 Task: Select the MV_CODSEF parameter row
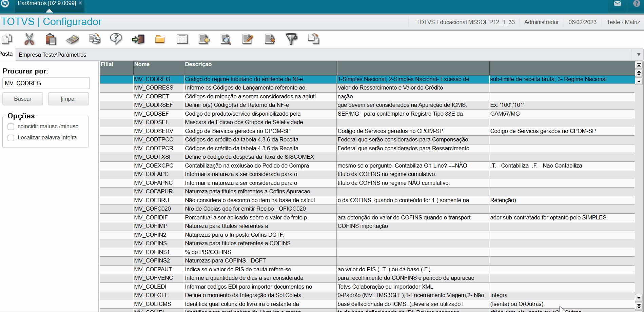367,114
